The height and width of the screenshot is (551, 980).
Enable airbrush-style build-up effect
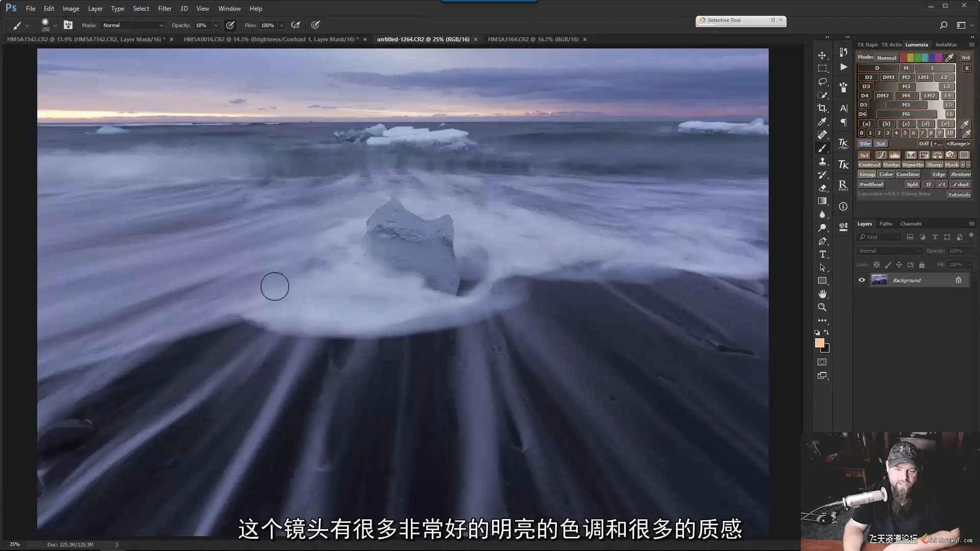click(x=295, y=25)
